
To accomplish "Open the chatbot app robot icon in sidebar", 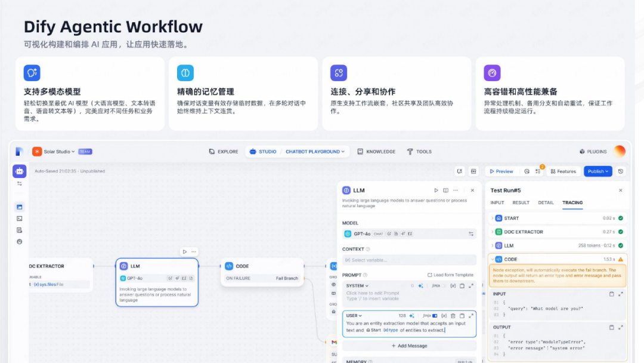I will [x=19, y=171].
